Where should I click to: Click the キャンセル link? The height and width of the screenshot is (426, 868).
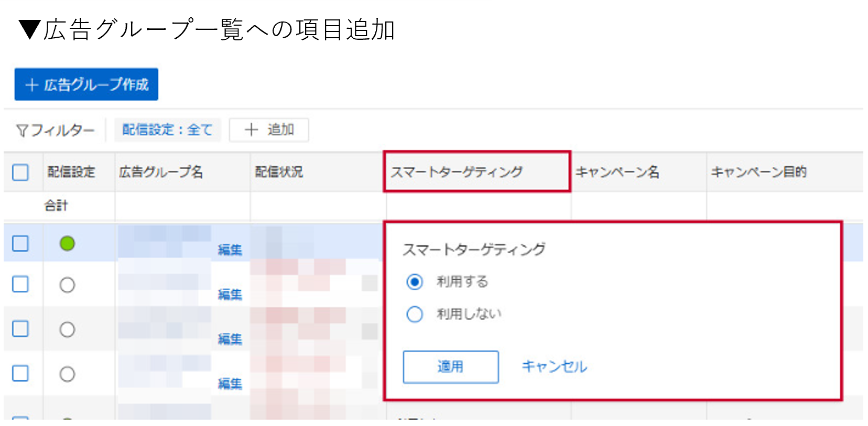click(x=554, y=367)
